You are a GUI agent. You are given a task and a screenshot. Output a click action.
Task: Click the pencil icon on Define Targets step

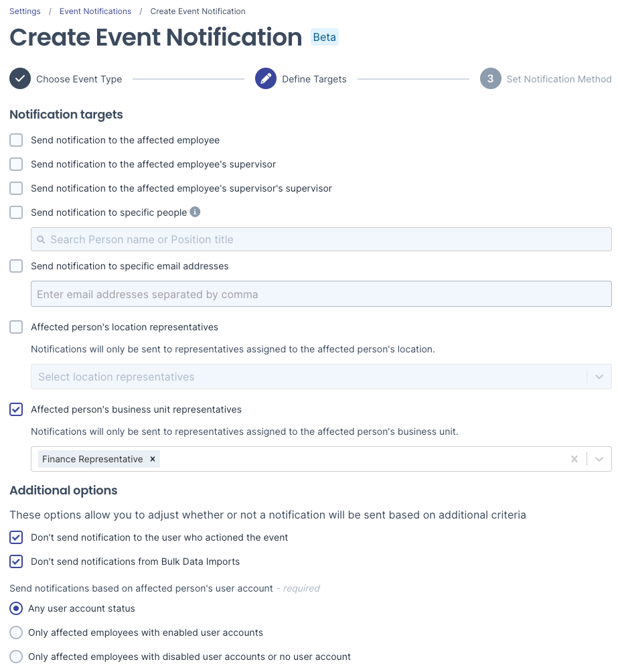266,78
